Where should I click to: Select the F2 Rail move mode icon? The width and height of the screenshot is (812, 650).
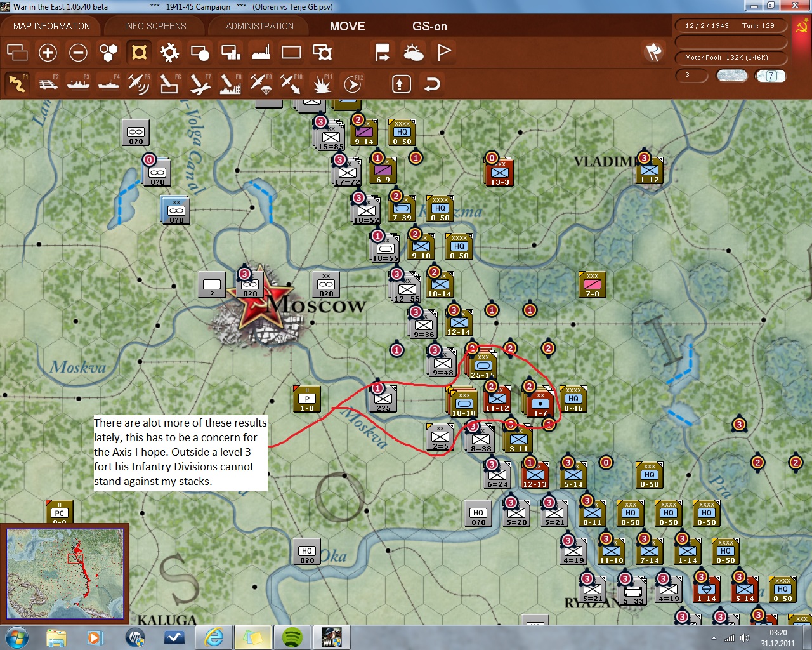click(x=48, y=83)
